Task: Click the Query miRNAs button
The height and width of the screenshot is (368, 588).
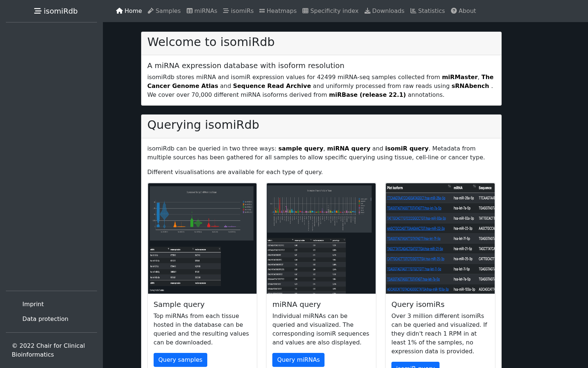Action: click(x=298, y=360)
